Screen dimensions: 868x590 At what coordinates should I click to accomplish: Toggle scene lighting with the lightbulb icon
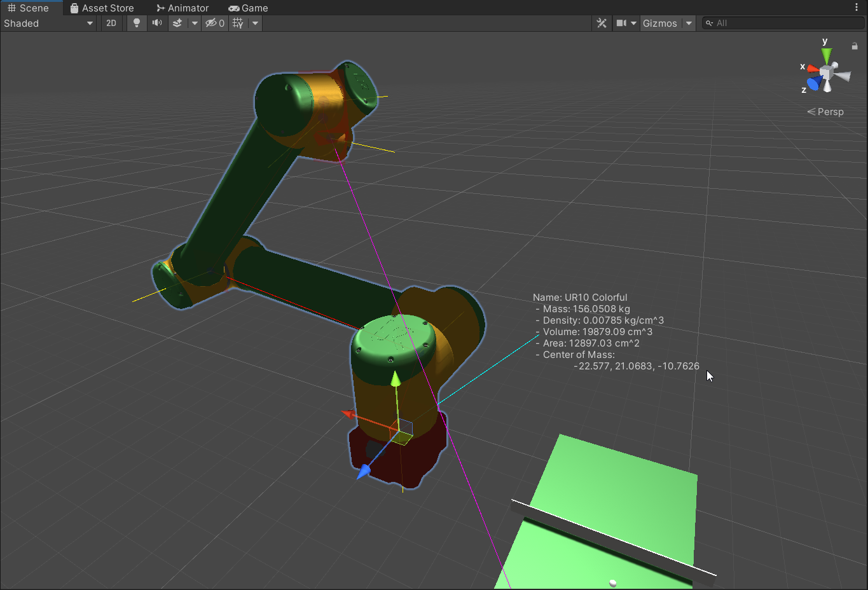136,24
